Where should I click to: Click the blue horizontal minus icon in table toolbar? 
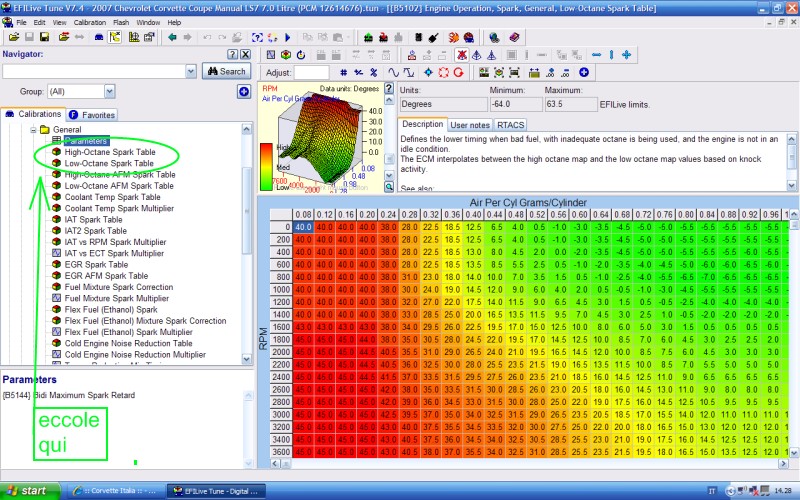[596, 55]
